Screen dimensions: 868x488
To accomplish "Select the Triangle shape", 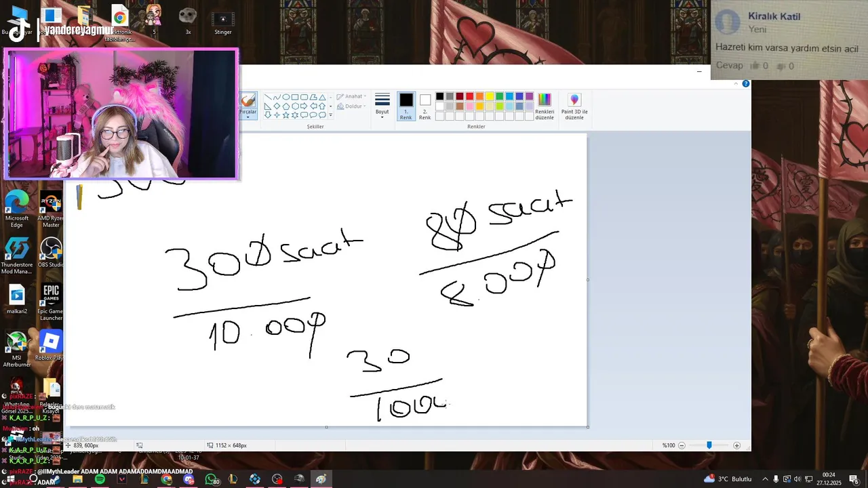I will [x=322, y=97].
